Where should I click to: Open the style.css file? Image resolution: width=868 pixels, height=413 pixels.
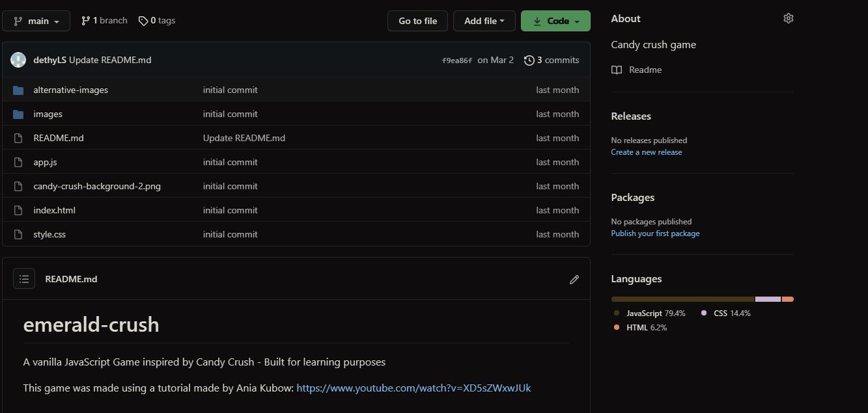49,234
